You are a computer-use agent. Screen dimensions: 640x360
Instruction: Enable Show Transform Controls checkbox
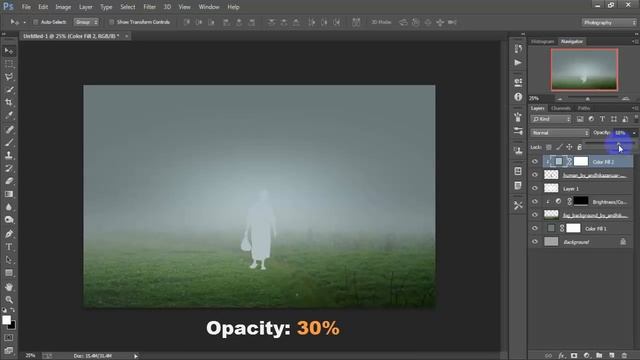point(111,22)
